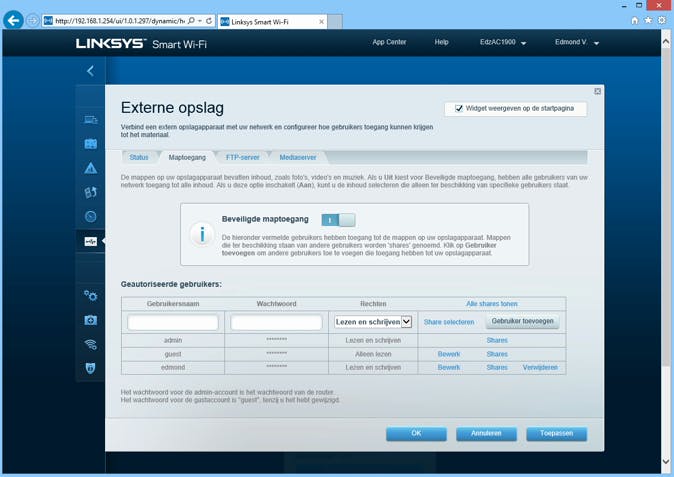This screenshot has height=477, width=674.
Task: Switch to the Mediaserver tab
Action: click(x=298, y=157)
